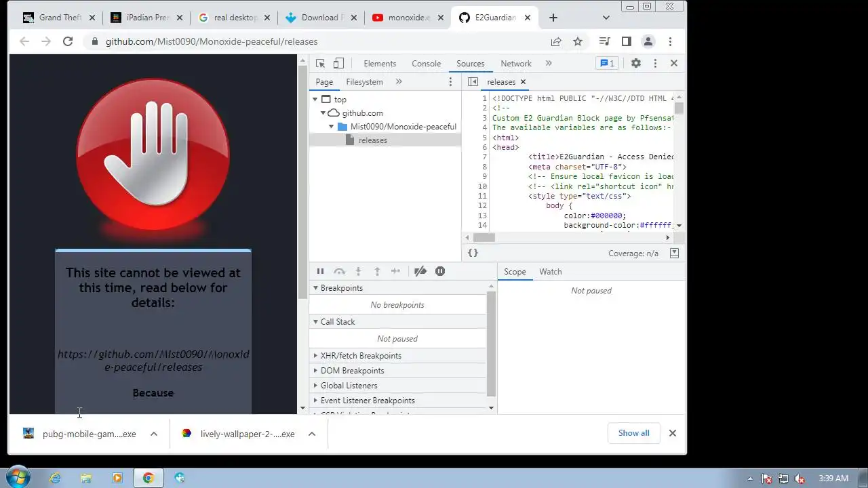Open Internet Explorer from taskbar

[x=55, y=478]
